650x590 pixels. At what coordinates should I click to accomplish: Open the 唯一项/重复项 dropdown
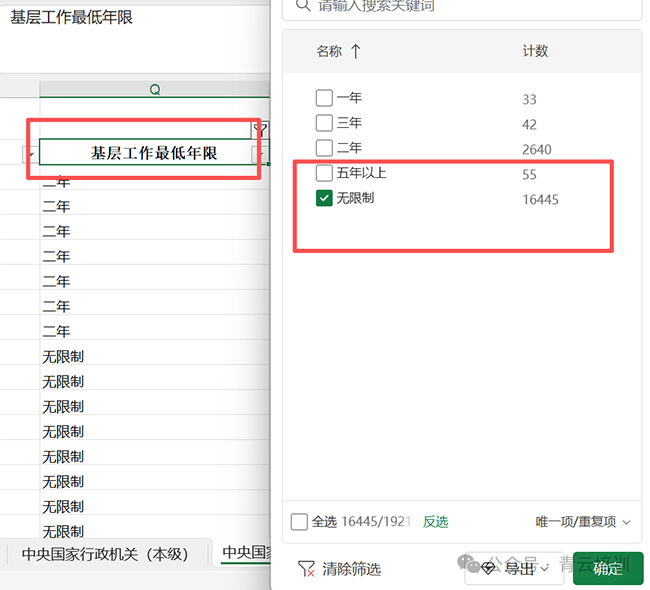point(583,521)
